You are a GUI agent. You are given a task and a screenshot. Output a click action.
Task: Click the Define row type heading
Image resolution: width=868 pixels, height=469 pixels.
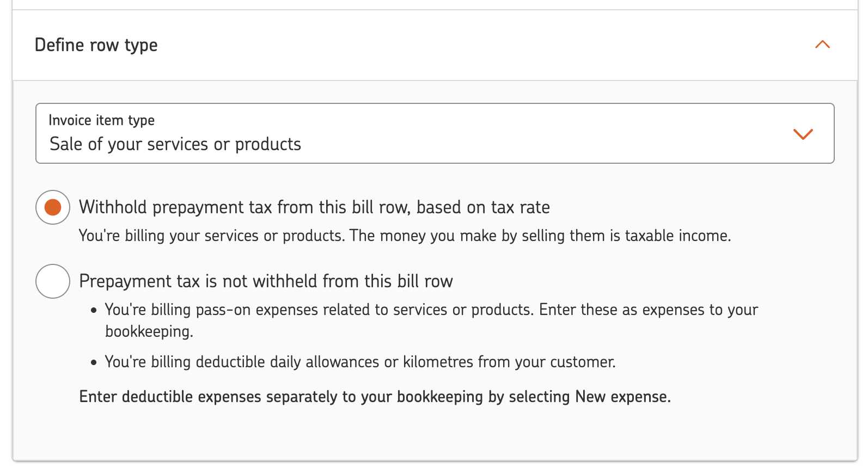point(96,45)
